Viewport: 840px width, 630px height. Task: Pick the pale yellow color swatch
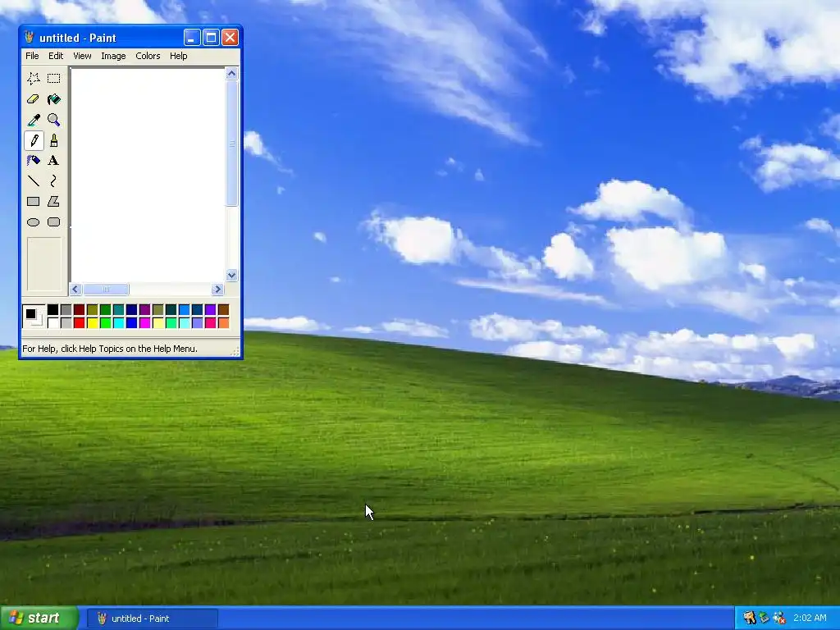pos(157,322)
